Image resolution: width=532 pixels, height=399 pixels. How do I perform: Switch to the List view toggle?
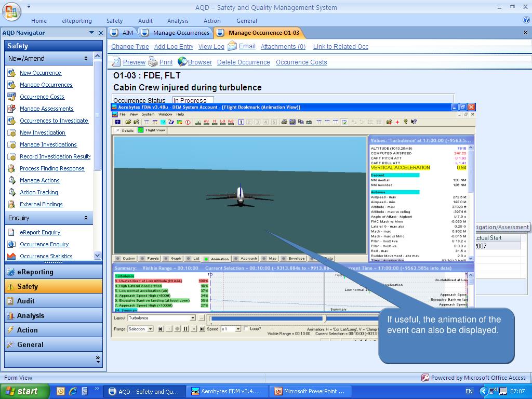pos(193,259)
